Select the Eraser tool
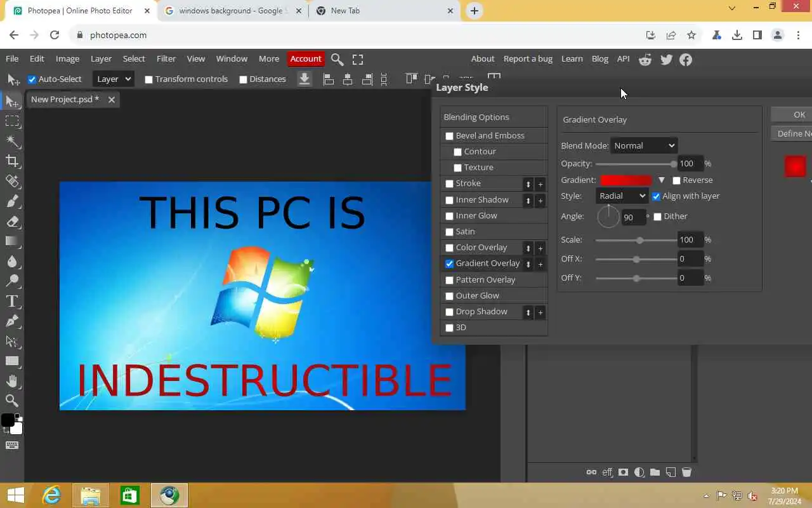 tap(12, 222)
